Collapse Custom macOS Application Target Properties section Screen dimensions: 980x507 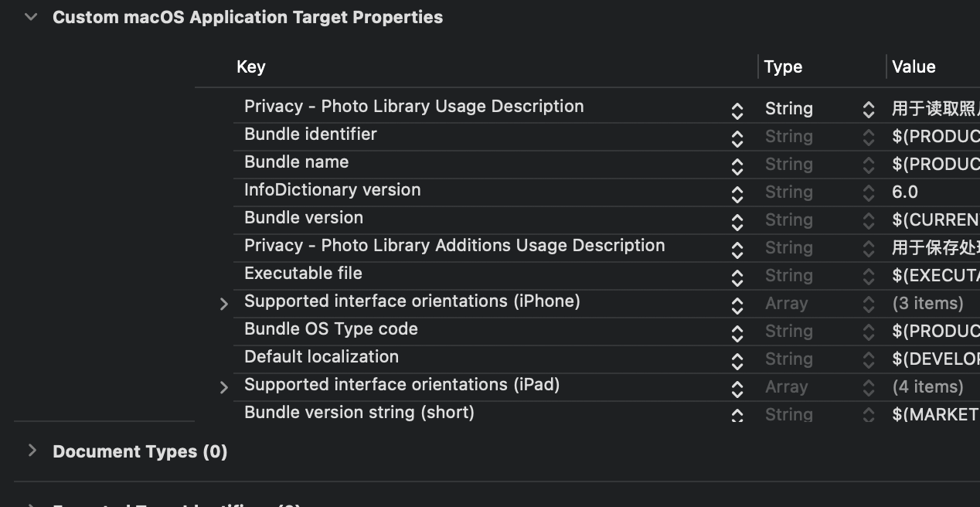[x=31, y=17]
